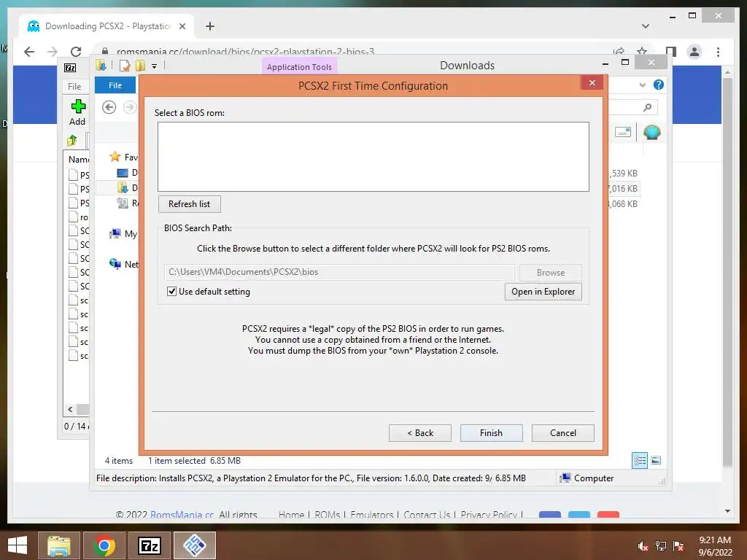Image resolution: width=747 pixels, height=560 pixels.
Task: Click 7-Zip Name column header
Action: pos(79,160)
